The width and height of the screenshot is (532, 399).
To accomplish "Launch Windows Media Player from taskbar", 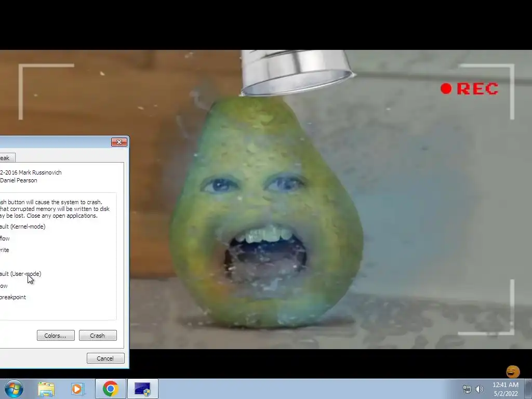I will pos(77,389).
